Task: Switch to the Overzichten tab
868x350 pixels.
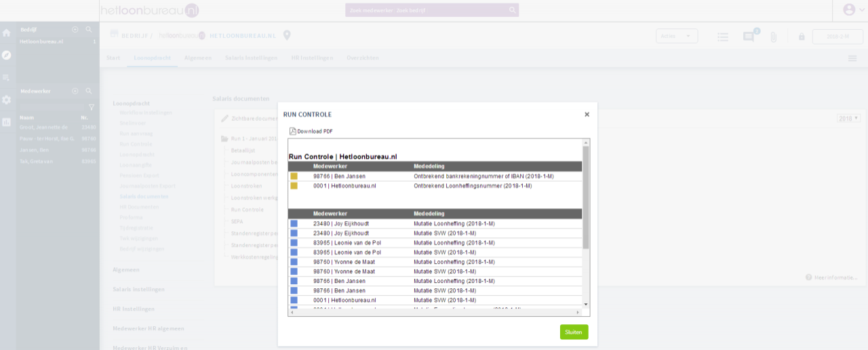Action: pyautogui.click(x=363, y=58)
